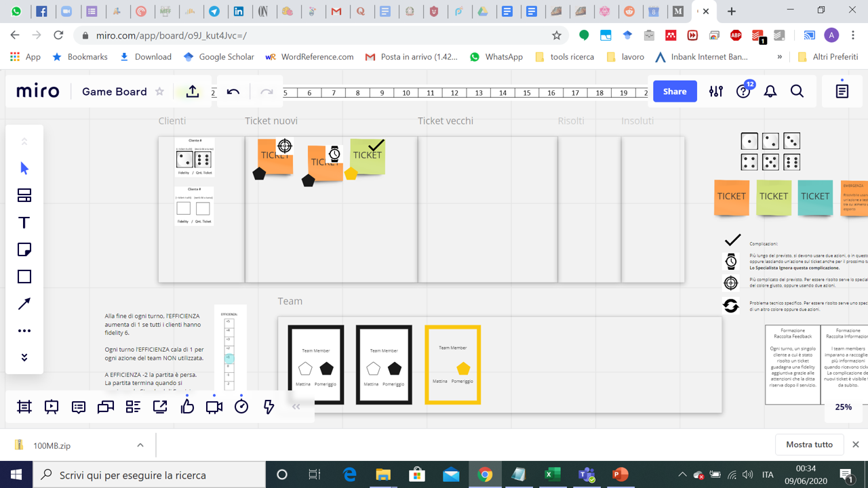Toggle the board notes panel
The image size is (868, 488).
point(842,91)
